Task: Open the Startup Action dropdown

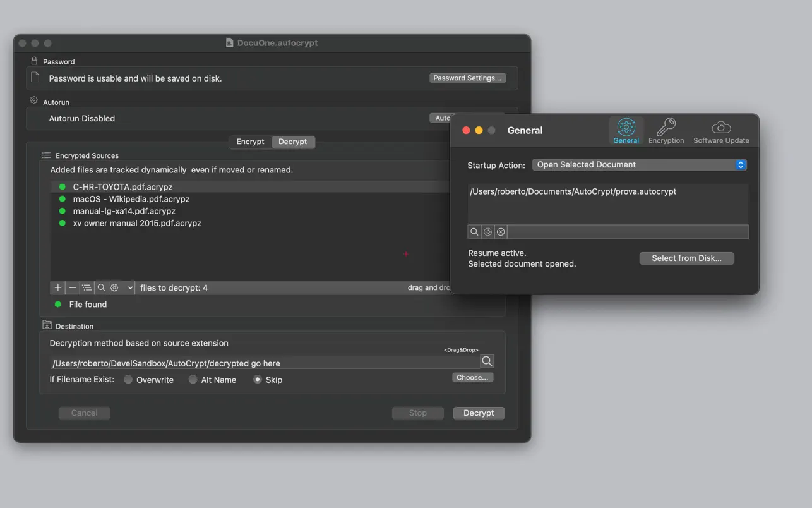Action: click(x=640, y=164)
